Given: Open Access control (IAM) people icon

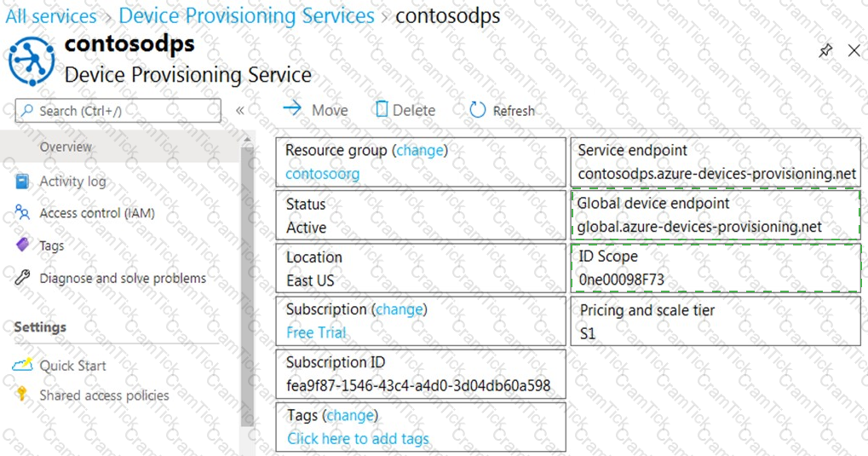Looking at the screenshot, I should pyautogui.click(x=22, y=213).
